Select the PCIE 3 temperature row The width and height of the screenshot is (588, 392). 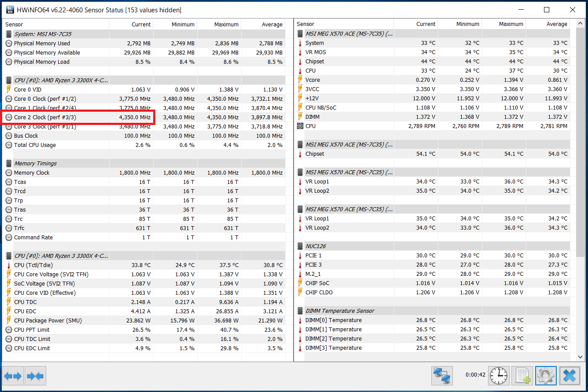click(x=432, y=265)
